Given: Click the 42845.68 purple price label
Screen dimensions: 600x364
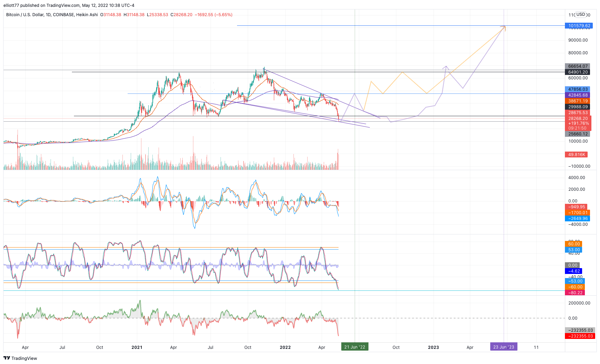Looking at the screenshot, I should [x=578, y=95].
